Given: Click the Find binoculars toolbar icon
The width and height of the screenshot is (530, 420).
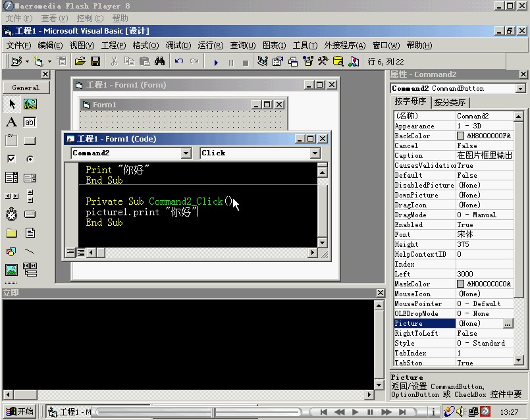Looking at the screenshot, I should (x=159, y=61).
